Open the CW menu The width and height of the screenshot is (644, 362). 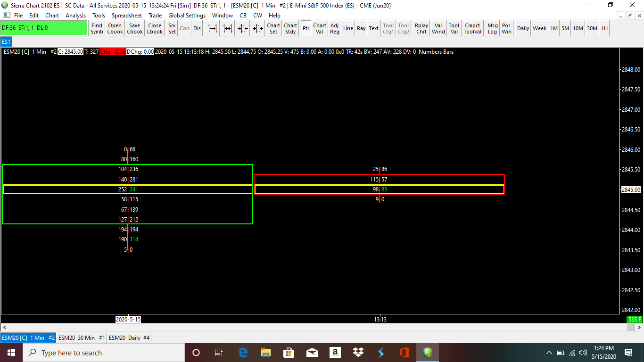tap(258, 16)
